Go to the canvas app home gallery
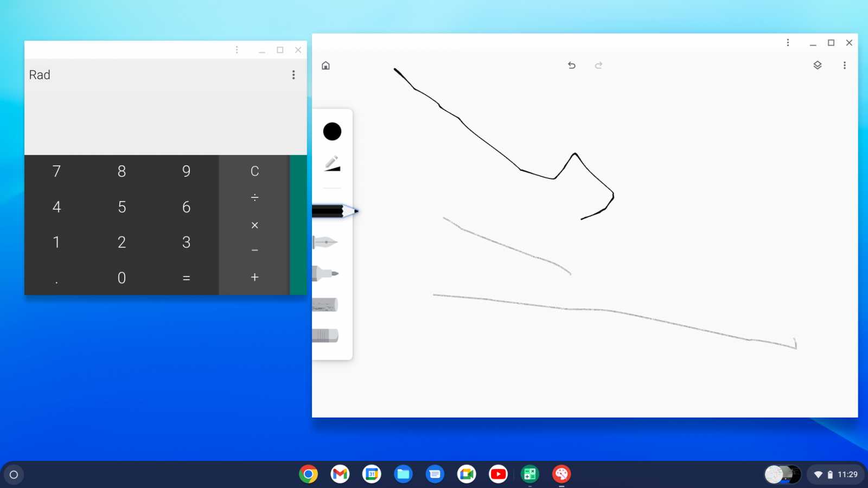The width and height of the screenshot is (868, 488). coord(325,66)
